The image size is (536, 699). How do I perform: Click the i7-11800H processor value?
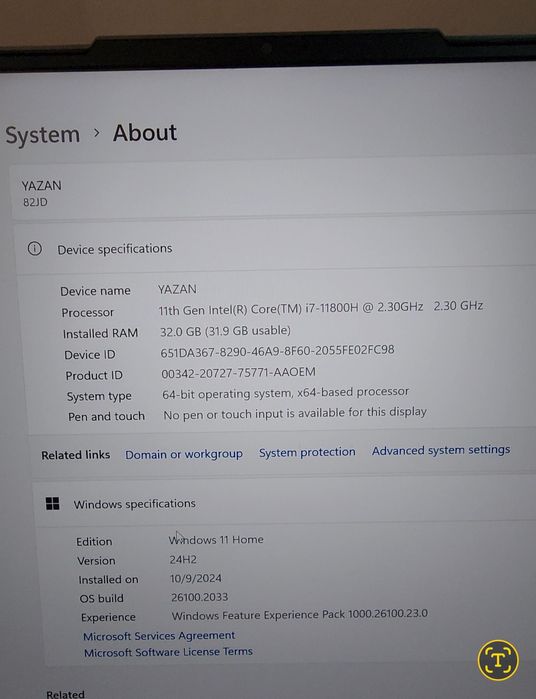coord(321,308)
